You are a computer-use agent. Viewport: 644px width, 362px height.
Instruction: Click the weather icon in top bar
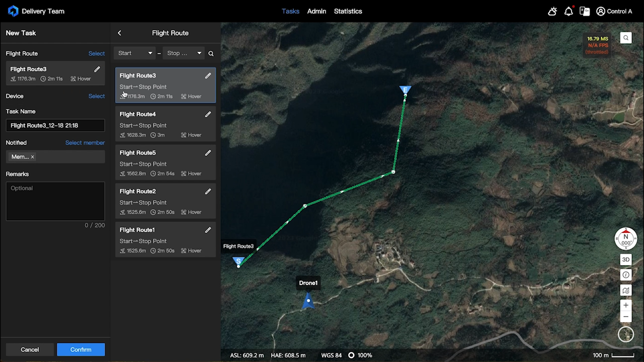click(552, 11)
